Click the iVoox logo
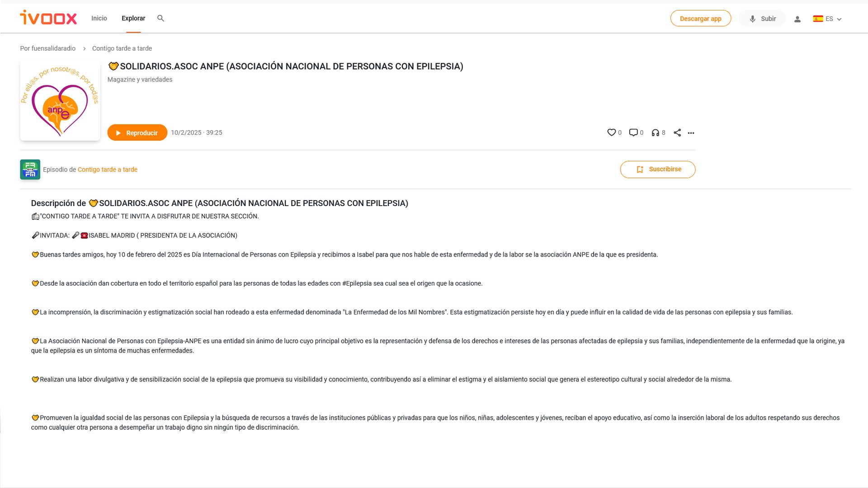 [x=48, y=18]
